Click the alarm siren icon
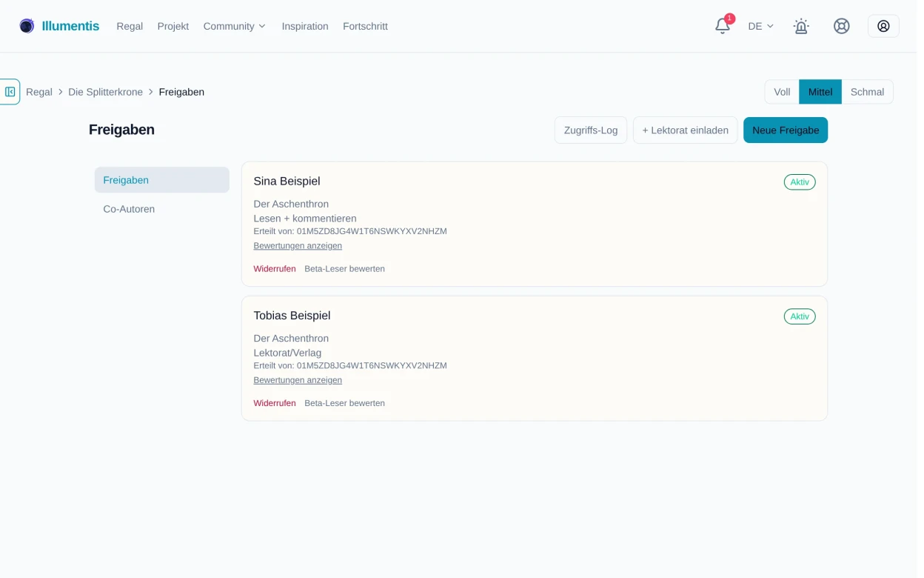This screenshot has width=924, height=578. (x=801, y=26)
